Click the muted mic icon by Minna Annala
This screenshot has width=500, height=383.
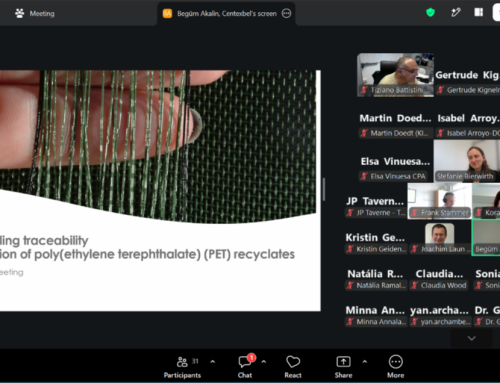pos(350,321)
